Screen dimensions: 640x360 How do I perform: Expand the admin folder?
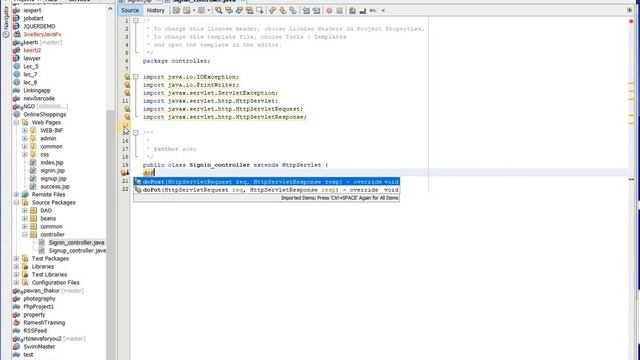point(25,138)
